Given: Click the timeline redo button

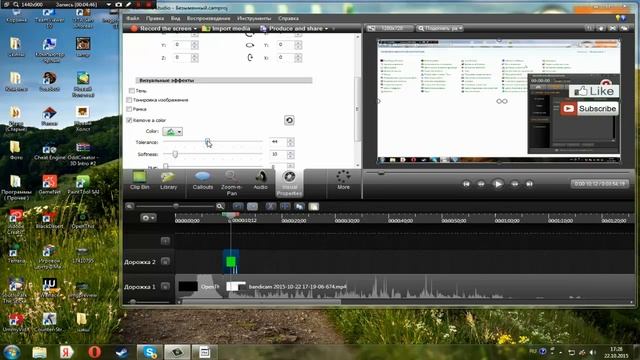Looking at the screenshot, I should pyautogui.click(x=253, y=207).
